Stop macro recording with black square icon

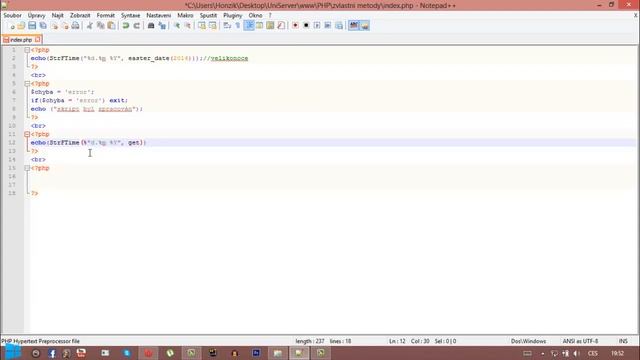pyautogui.click(x=306, y=26)
